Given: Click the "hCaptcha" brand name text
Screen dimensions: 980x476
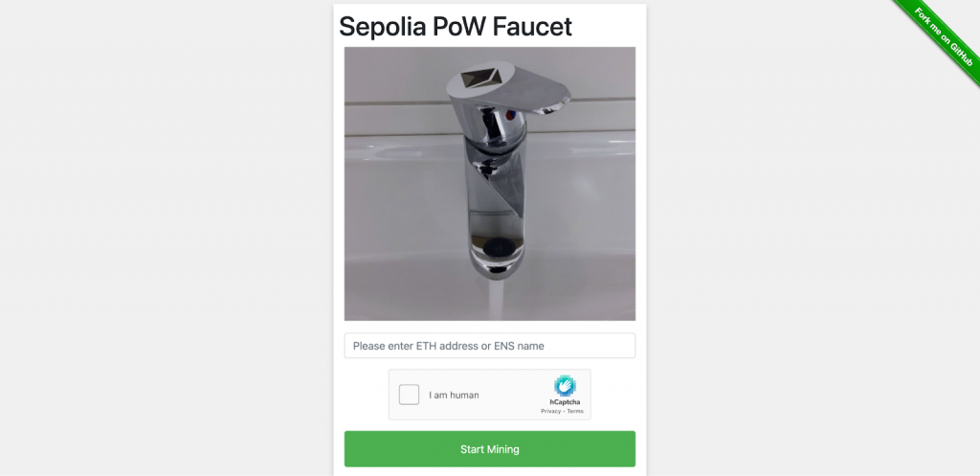Looking at the screenshot, I should [x=565, y=402].
